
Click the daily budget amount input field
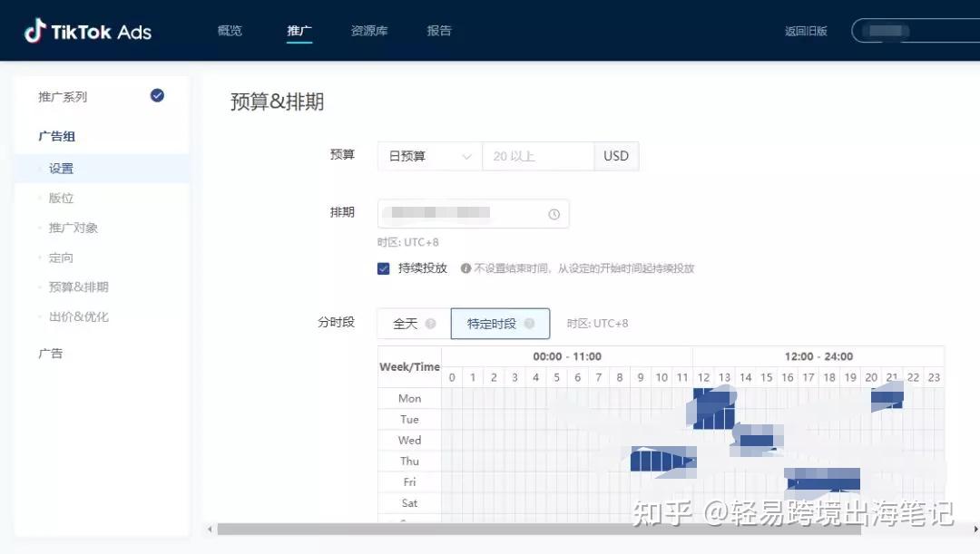[538, 156]
